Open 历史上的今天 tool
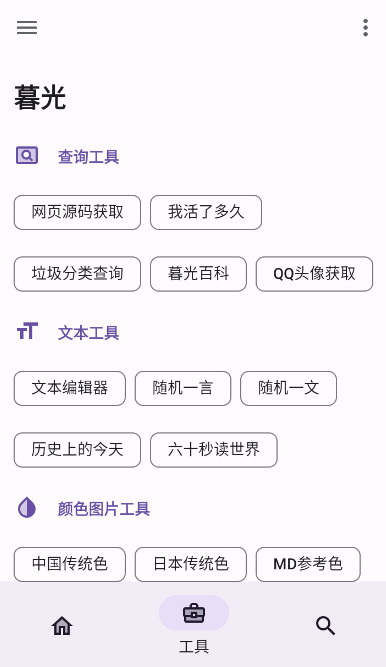Screen dimensions: 386x667 coord(77,450)
